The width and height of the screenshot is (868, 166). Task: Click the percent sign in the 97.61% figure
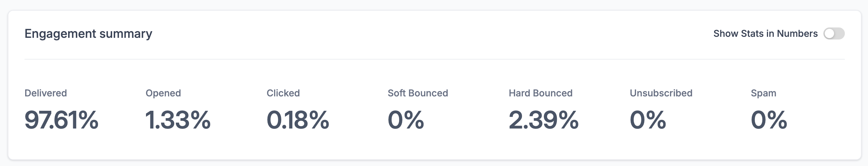tap(89, 120)
